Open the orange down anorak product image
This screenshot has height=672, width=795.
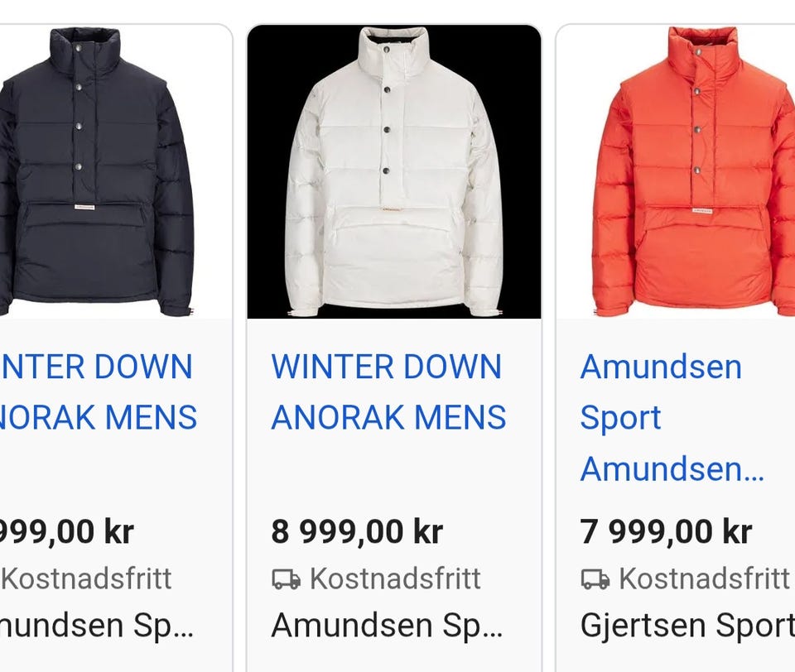[x=676, y=172]
